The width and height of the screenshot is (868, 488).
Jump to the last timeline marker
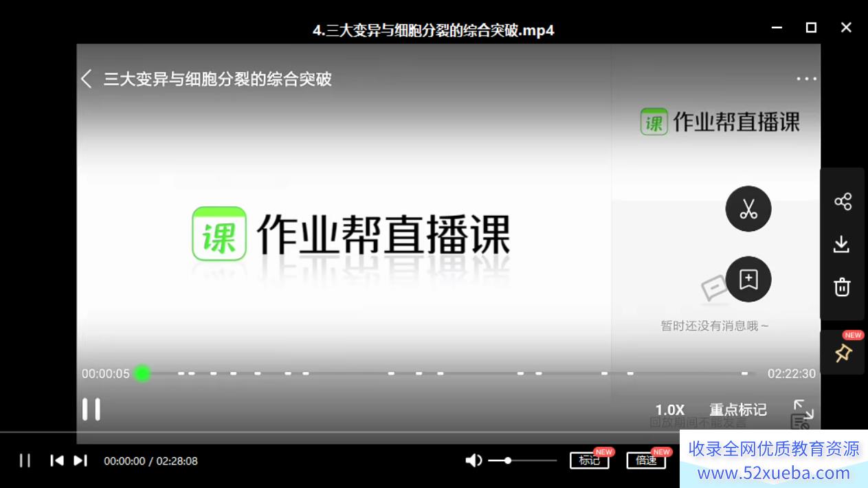click(744, 373)
